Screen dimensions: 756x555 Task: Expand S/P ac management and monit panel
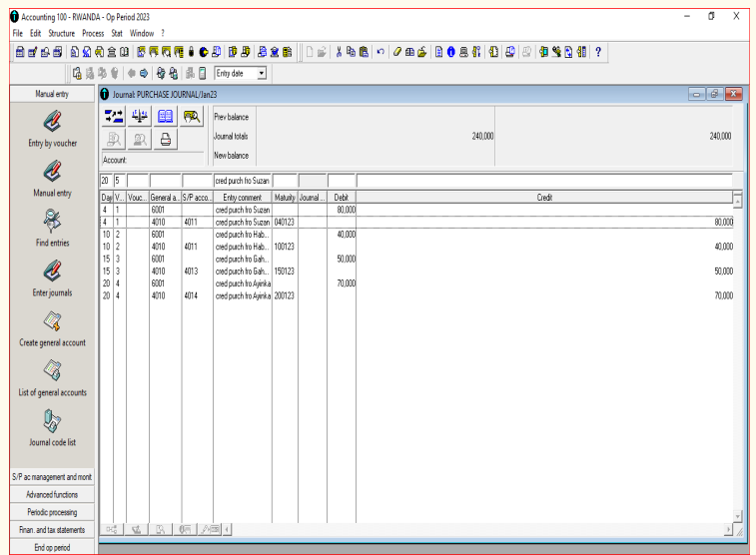click(52, 477)
